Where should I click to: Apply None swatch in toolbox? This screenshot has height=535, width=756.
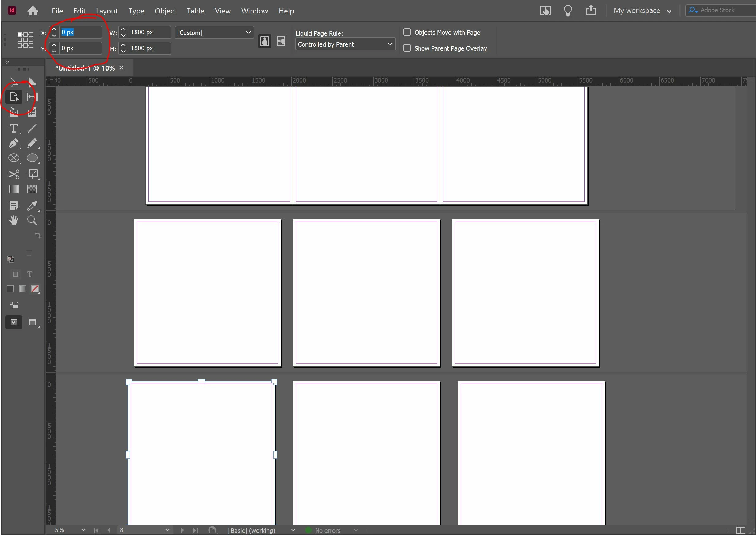pos(35,289)
